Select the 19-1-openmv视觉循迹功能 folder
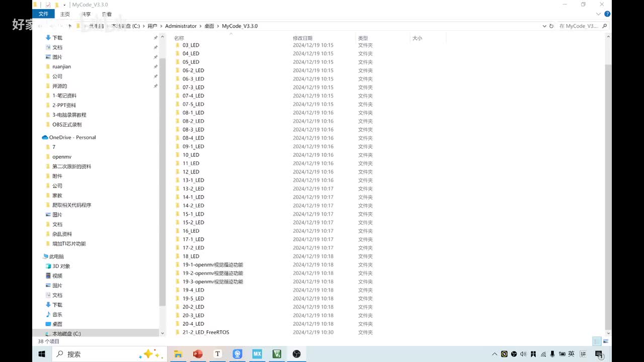This screenshot has width=644, height=362. (x=213, y=264)
